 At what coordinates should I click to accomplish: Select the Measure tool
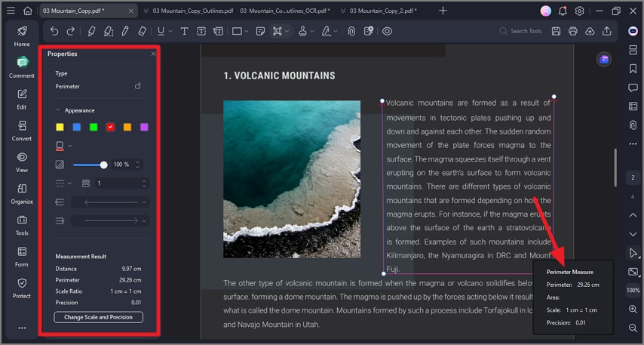point(278,31)
